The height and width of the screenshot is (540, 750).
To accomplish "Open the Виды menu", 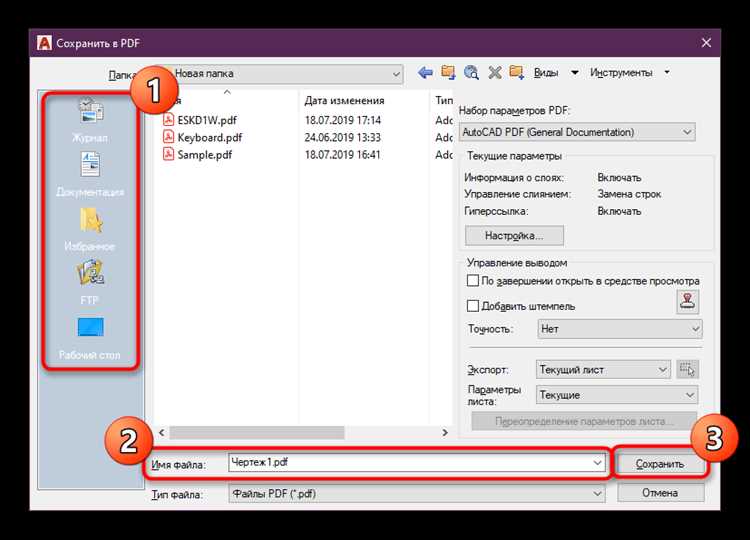I will pos(546,73).
